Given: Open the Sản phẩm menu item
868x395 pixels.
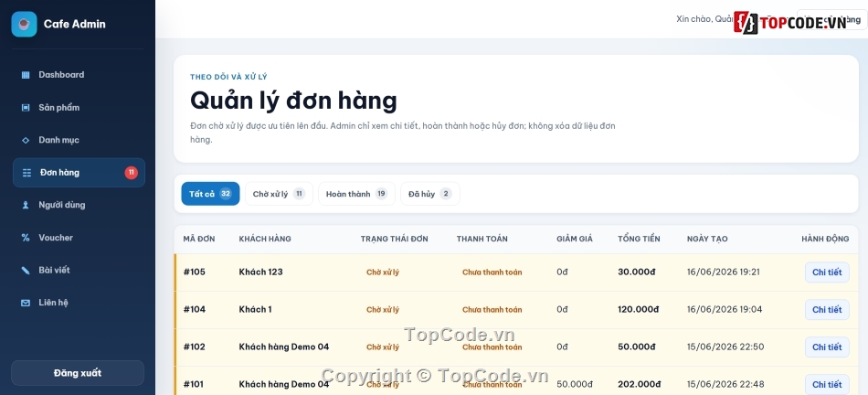Looking at the screenshot, I should tap(79, 108).
